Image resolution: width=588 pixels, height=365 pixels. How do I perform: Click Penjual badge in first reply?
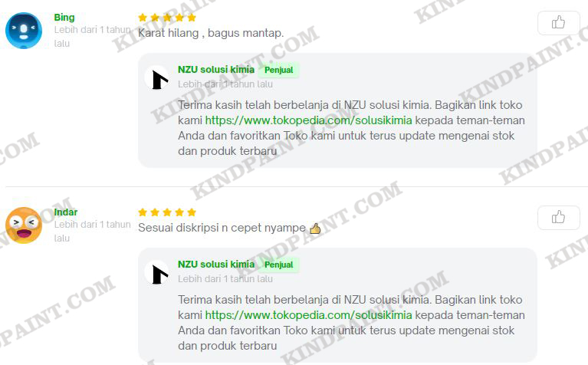(x=278, y=70)
